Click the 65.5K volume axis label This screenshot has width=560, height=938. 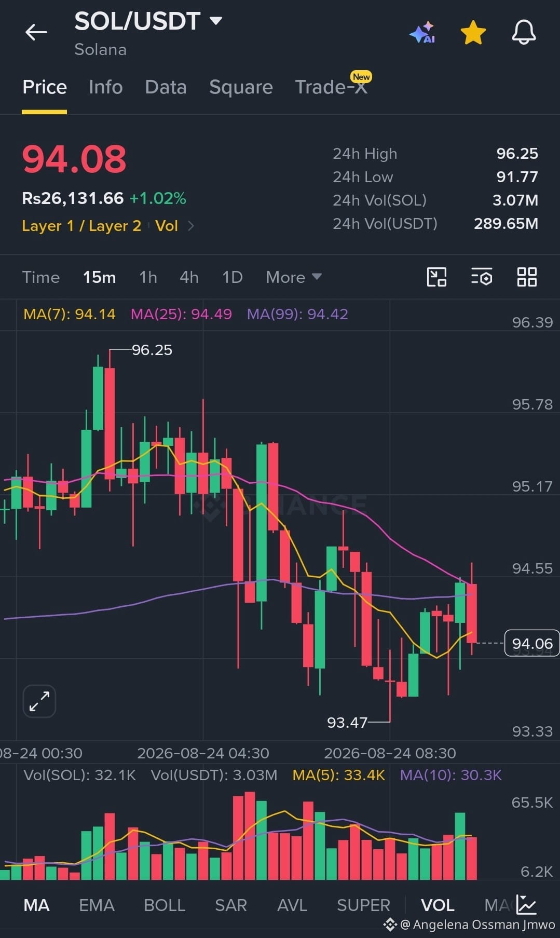(x=532, y=803)
